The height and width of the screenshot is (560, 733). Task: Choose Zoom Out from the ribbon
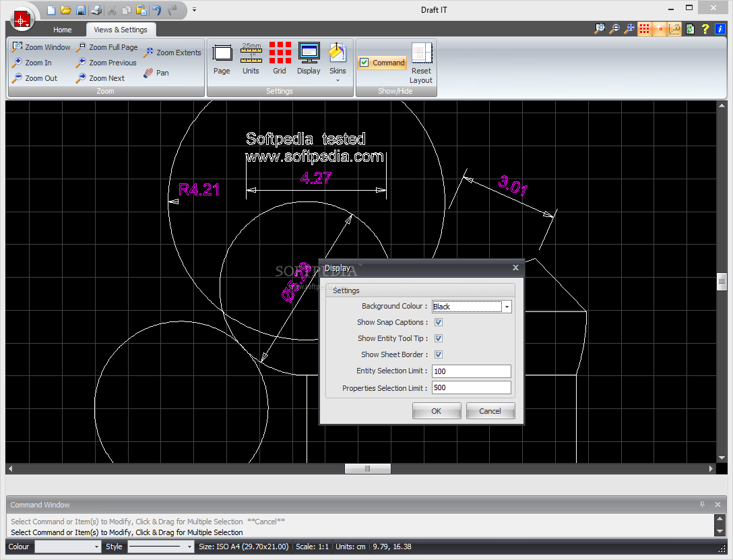point(34,78)
